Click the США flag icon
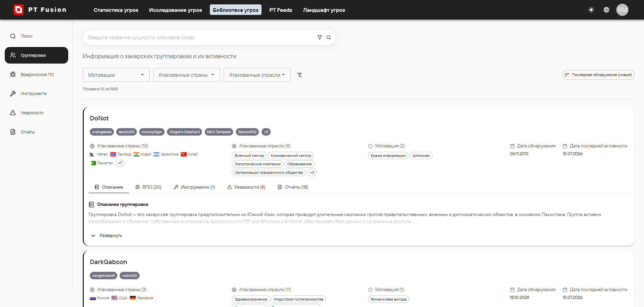This screenshot has width=644, height=307. click(x=115, y=298)
